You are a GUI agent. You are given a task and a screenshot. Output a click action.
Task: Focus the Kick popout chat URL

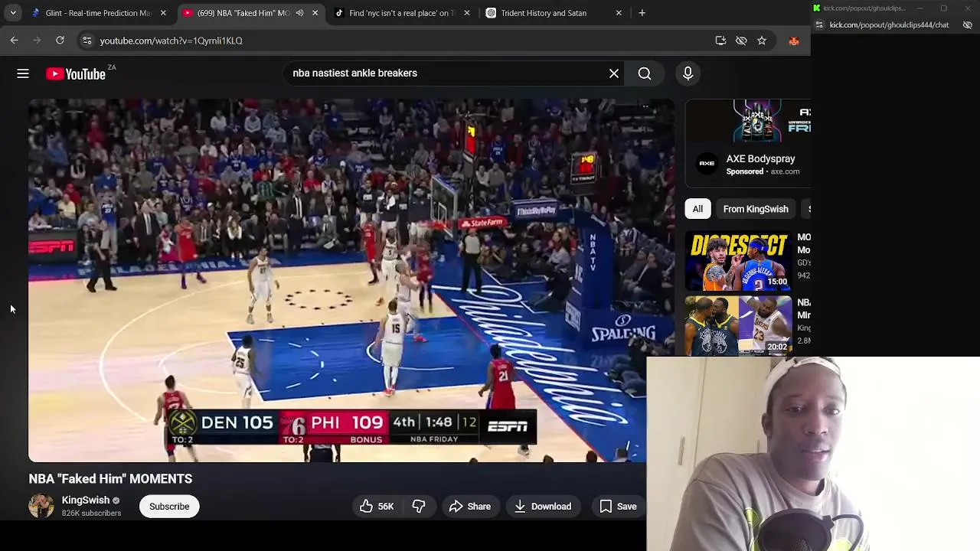[889, 25]
